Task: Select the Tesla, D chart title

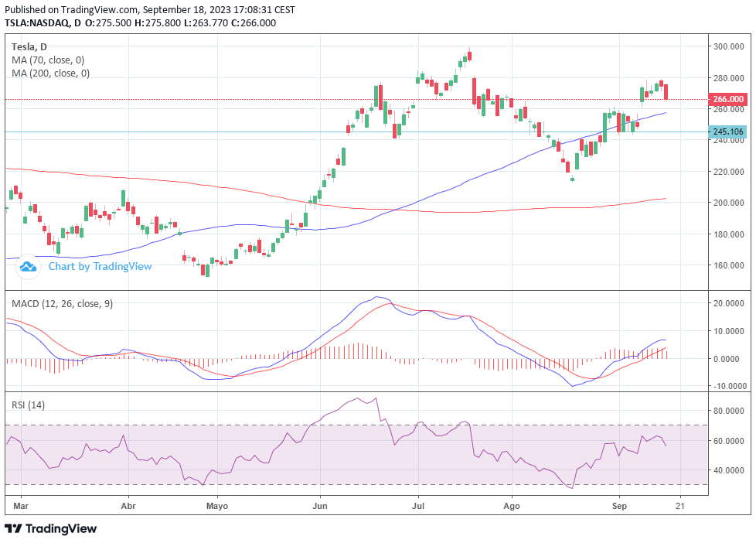Action: coord(29,47)
